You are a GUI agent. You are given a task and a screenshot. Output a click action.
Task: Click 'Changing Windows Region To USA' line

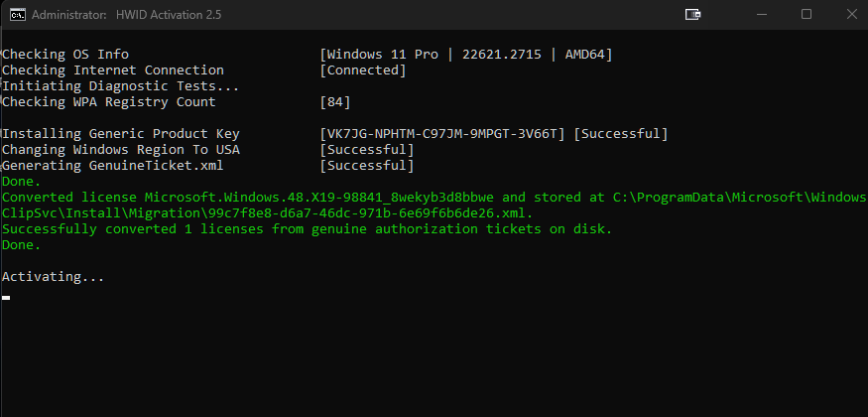tap(121, 150)
